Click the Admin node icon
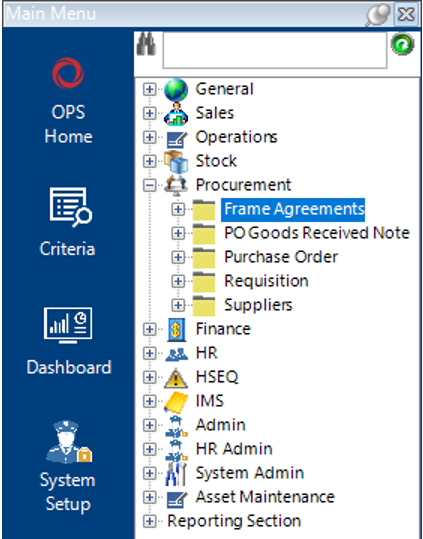The image size is (423, 539). tap(176, 426)
